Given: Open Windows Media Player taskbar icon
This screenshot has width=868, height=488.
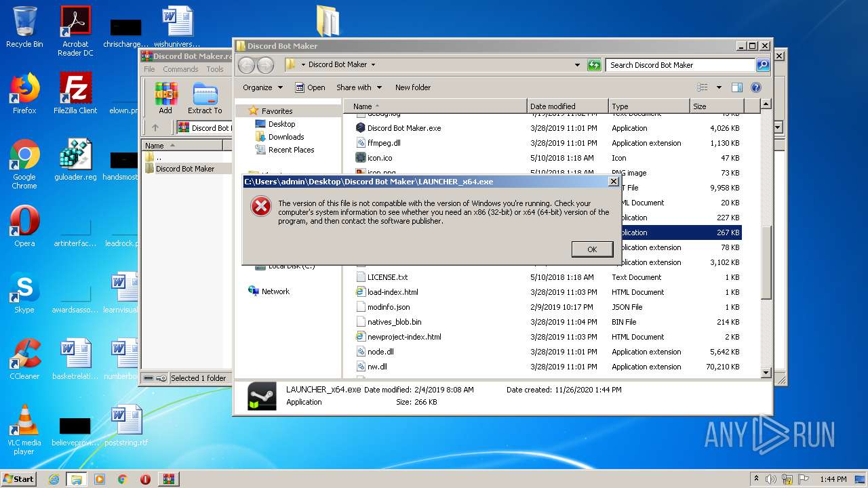Looking at the screenshot, I should click(100, 479).
